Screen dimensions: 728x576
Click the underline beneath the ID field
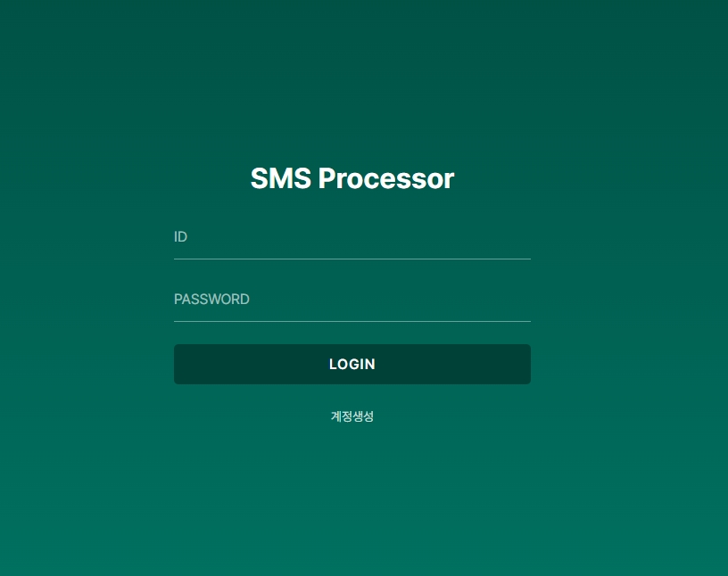[x=352, y=259]
